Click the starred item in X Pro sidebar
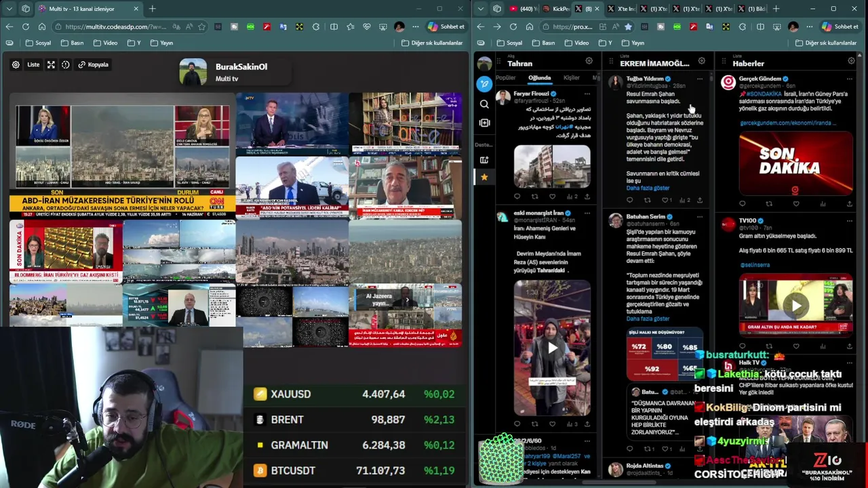The width and height of the screenshot is (868, 488). (484, 177)
